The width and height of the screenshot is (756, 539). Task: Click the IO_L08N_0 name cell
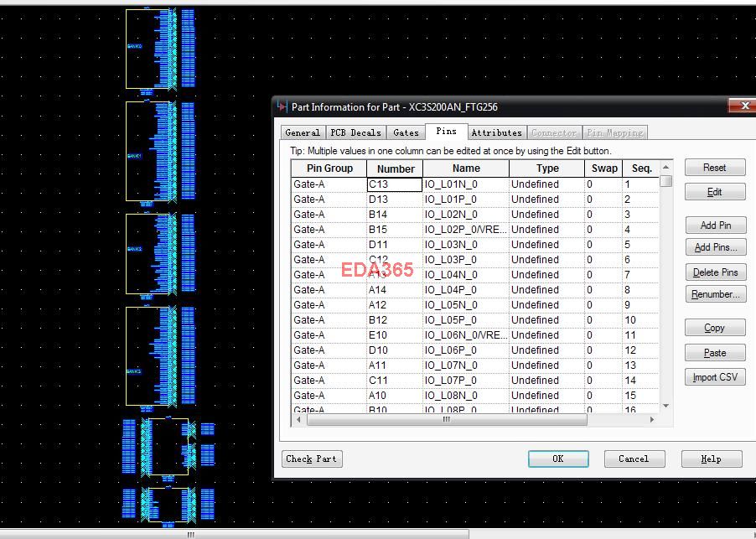[x=466, y=396]
